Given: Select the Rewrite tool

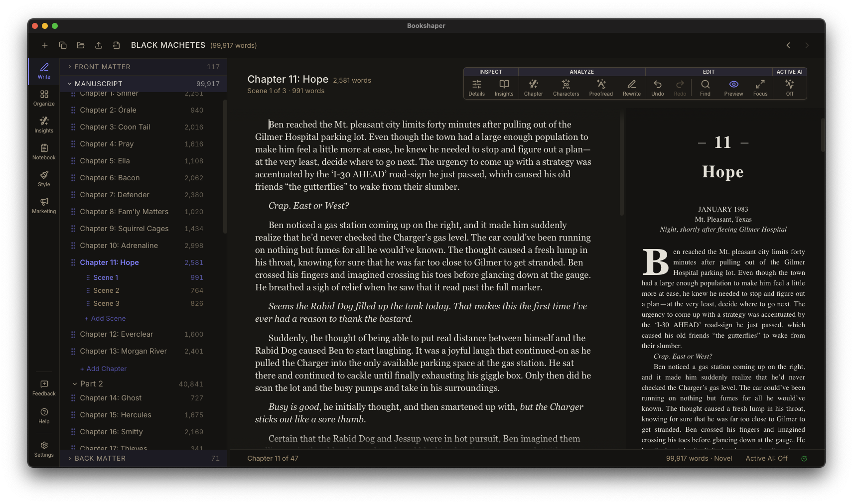Looking at the screenshot, I should pos(631,88).
